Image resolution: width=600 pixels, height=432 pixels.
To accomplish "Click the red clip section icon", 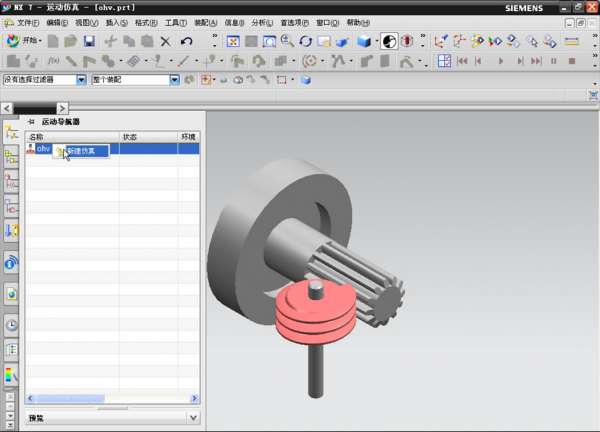I will tap(407, 41).
